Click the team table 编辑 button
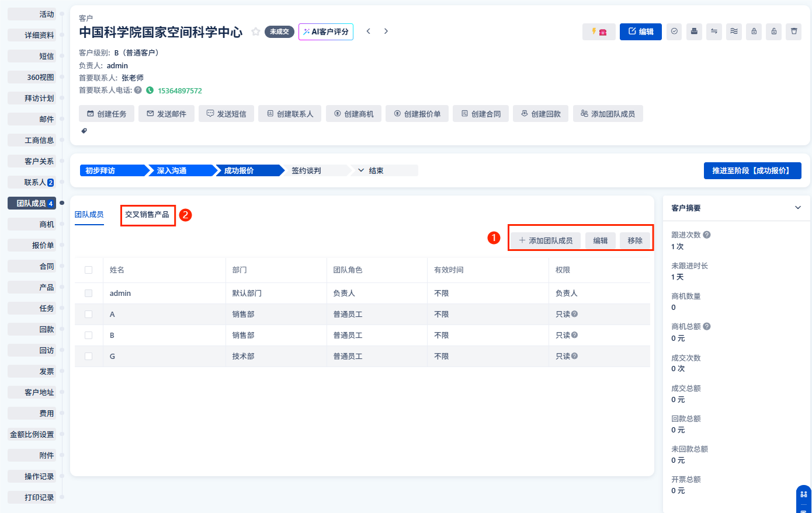The height and width of the screenshot is (513, 812). point(601,240)
